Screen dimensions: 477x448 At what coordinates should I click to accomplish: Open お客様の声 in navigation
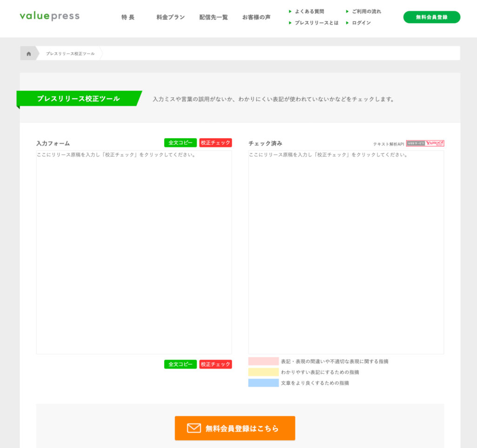(x=256, y=17)
